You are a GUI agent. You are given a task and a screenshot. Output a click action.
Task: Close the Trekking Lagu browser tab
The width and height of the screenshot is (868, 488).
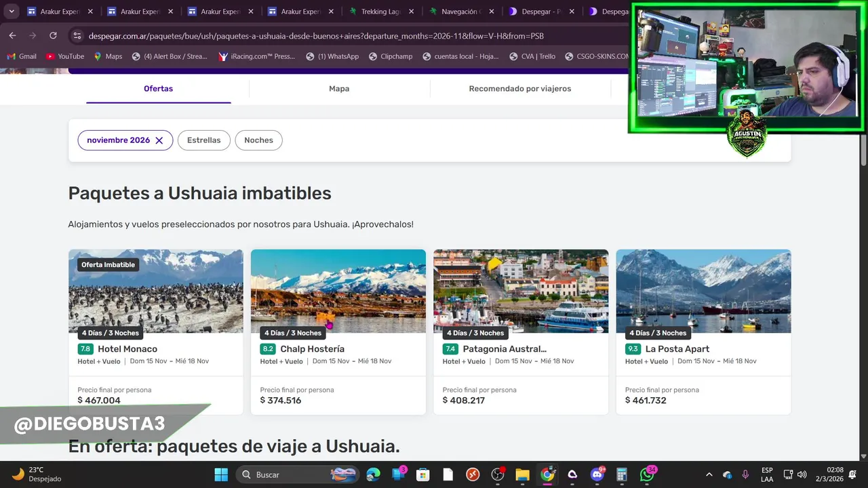point(412,12)
